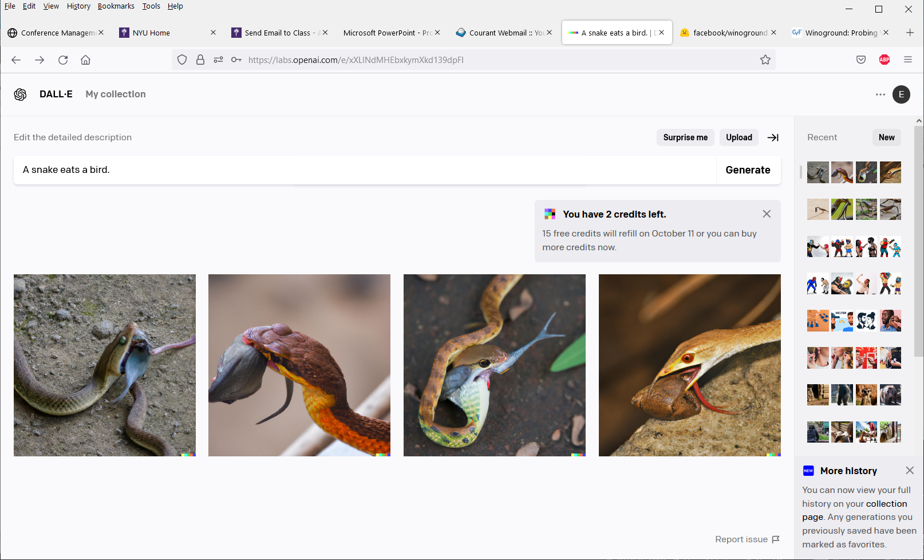Close the More history notice
The image size is (924, 560).
[910, 471]
